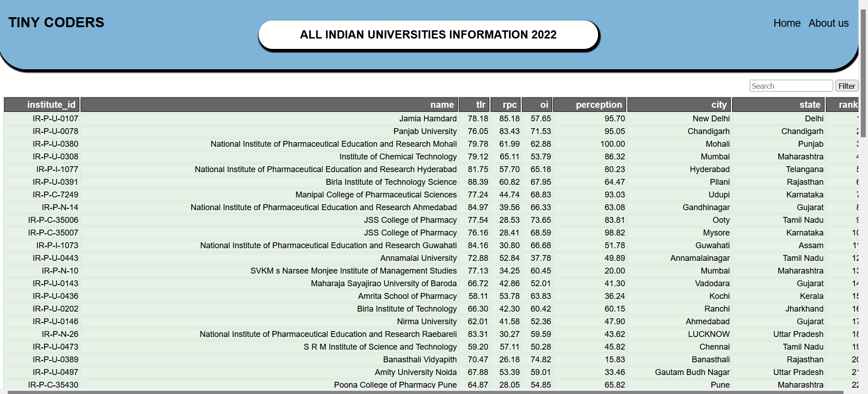Viewport: 868px width, 394px height.
Task: Open the About us link
Action: 829,23
